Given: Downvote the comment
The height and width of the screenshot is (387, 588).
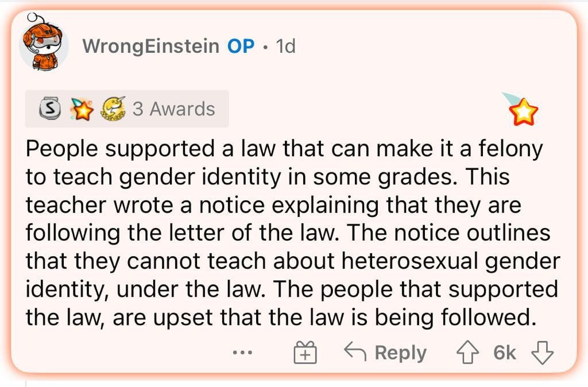Looking at the screenshot, I should pyautogui.click(x=543, y=353).
